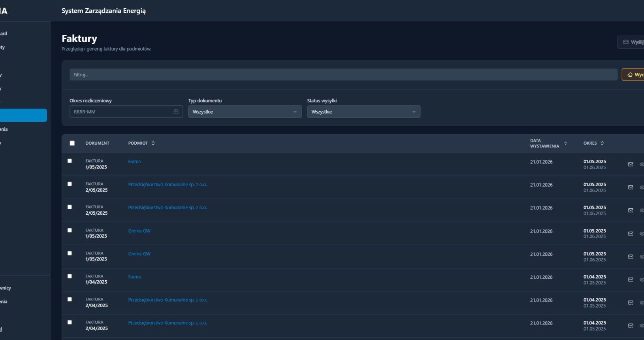Click the envelope icon on the Wyślij button
The image size is (644, 340).
point(626,42)
